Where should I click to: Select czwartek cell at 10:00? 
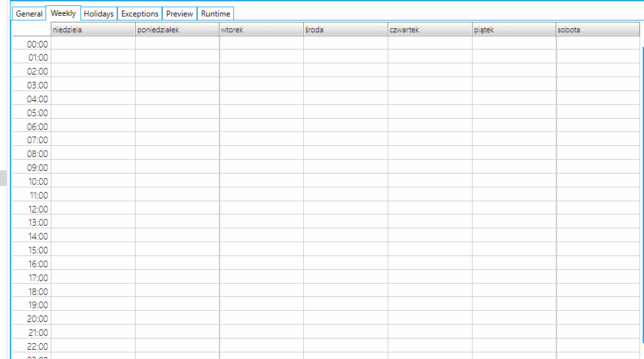430,180
